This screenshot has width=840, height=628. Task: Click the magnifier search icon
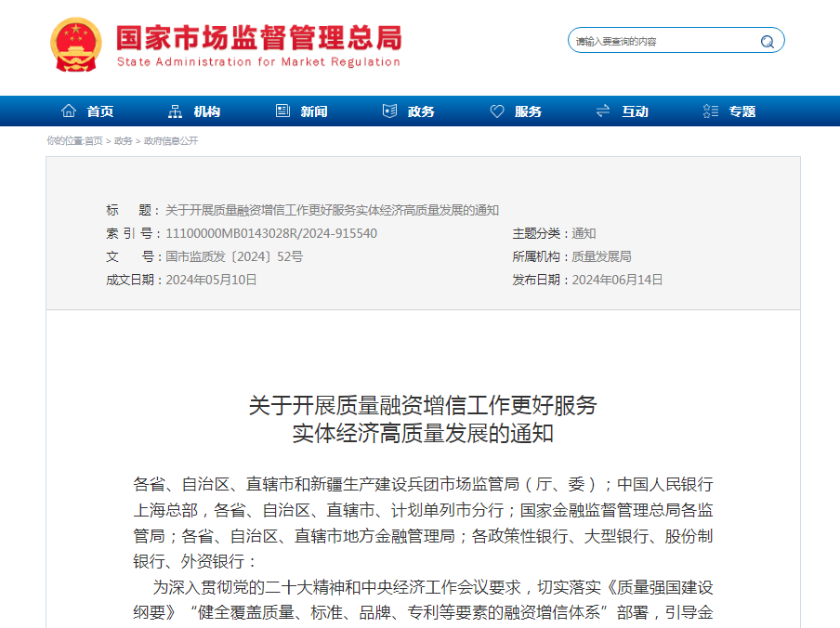tap(767, 41)
